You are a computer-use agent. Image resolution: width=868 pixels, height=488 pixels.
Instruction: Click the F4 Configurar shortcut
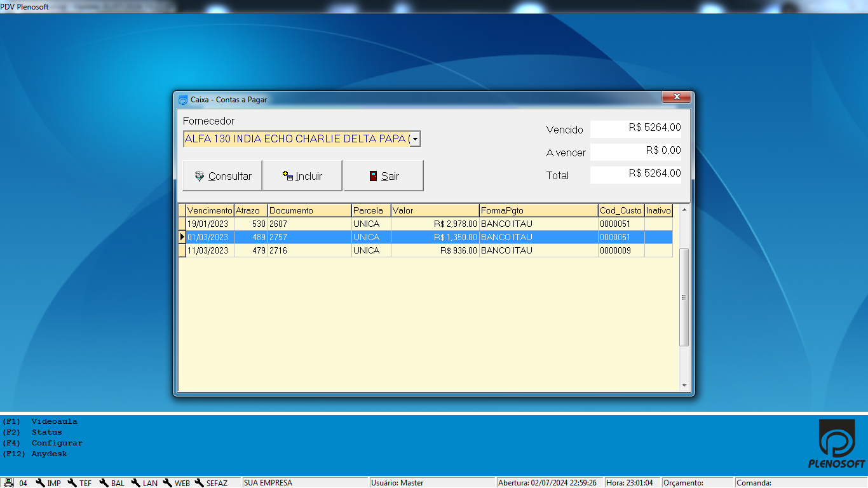pos(43,443)
